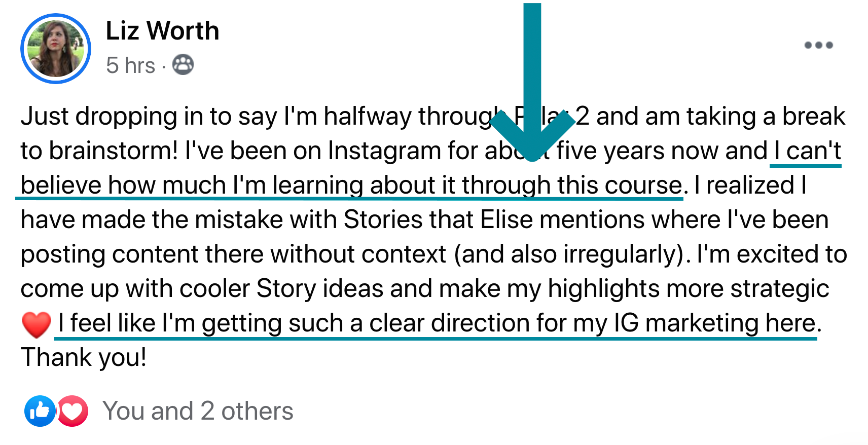Open the three-dot post options menu
The image size is (868, 445).
point(818,45)
